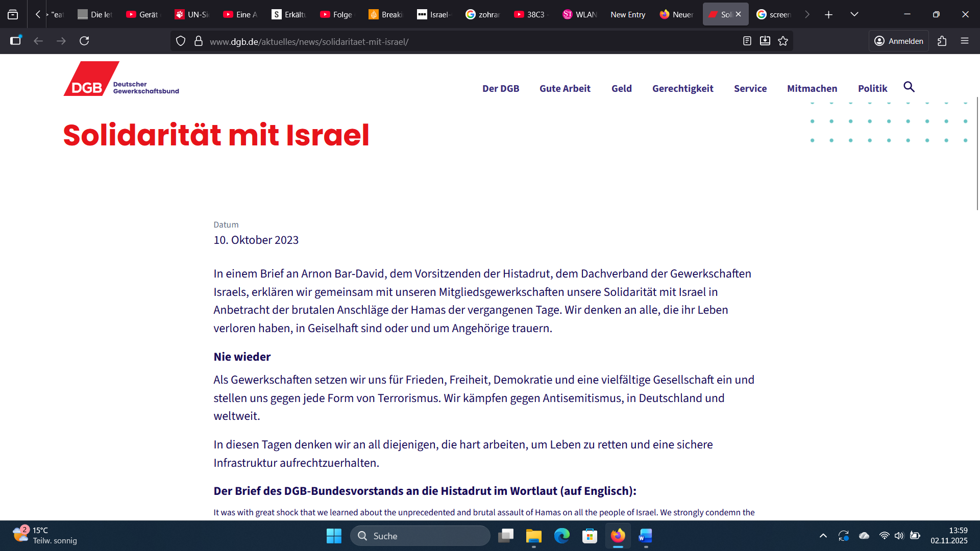Click the save page icon in the toolbar
Image resolution: width=980 pixels, height=551 pixels.
tap(765, 41)
